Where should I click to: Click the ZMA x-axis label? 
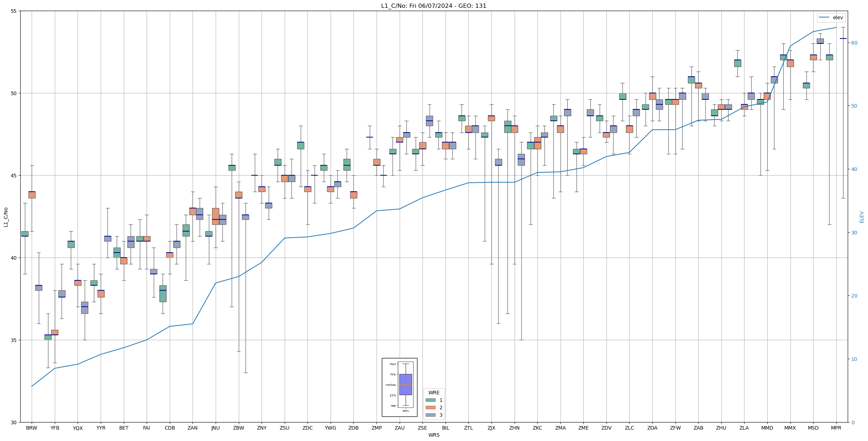pos(561,428)
